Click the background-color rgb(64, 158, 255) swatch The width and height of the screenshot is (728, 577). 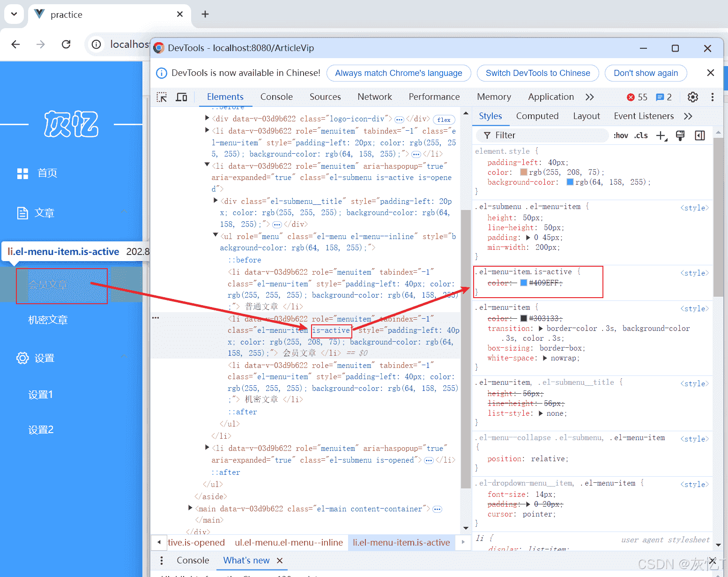pos(570,182)
